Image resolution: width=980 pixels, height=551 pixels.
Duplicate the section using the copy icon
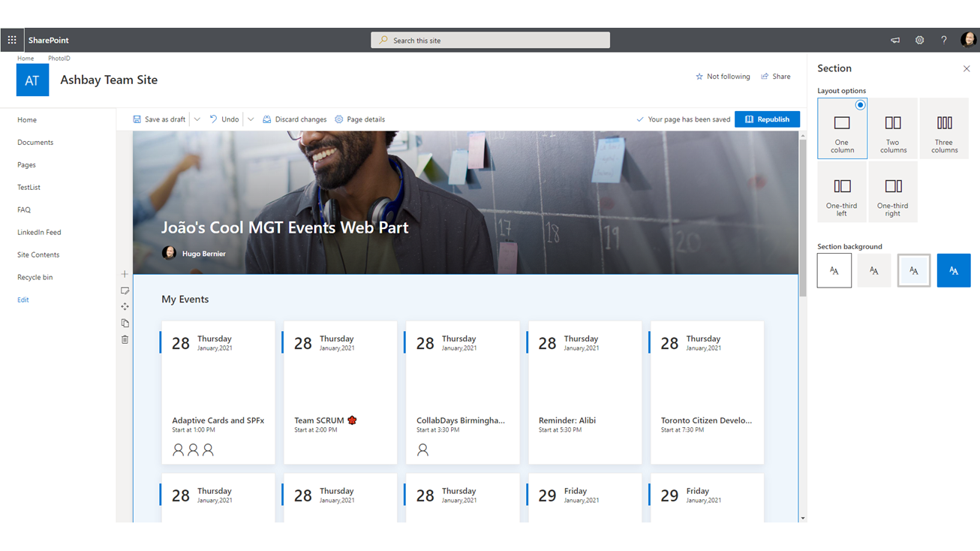click(x=125, y=324)
